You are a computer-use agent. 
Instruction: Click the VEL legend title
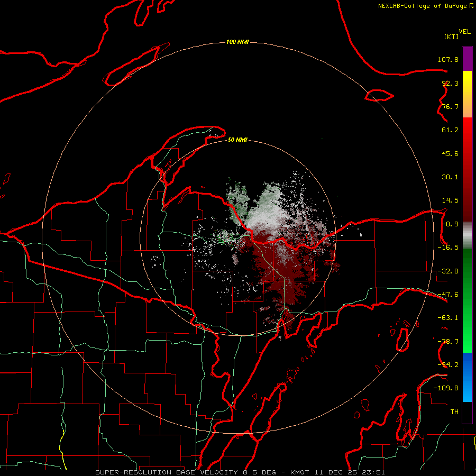click(x=464, y=32)
